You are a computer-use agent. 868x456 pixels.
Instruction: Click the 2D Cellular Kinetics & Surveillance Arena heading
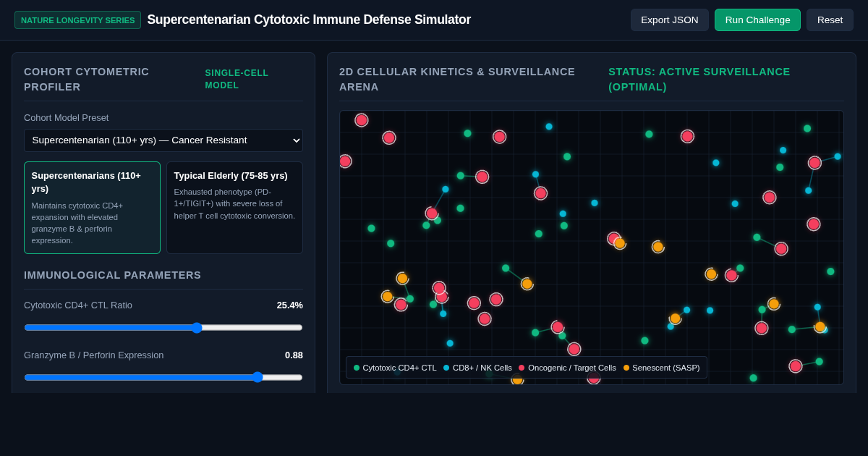(457, 79)
